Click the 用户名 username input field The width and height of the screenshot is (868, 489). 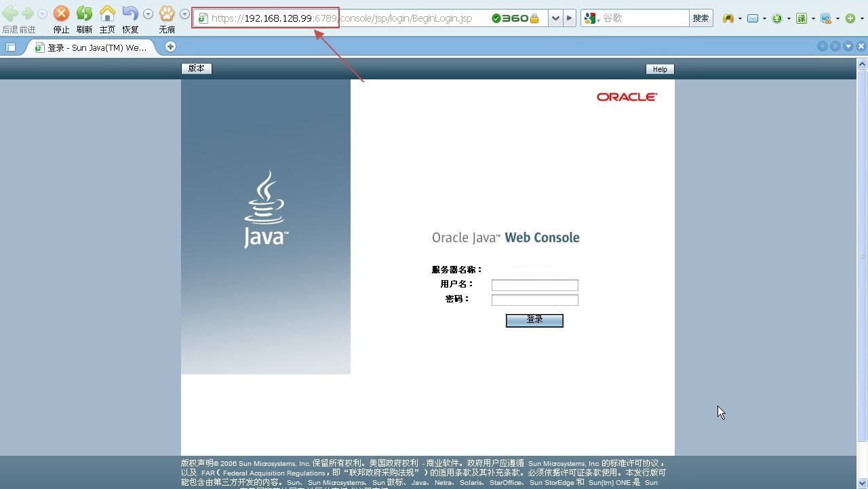click(x=535, y=285)
